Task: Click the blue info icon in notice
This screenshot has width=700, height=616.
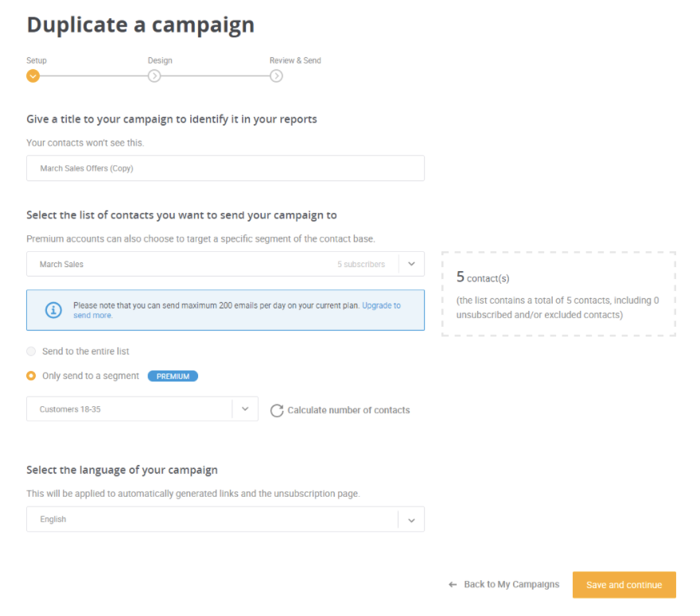Action: click(53, 309)
